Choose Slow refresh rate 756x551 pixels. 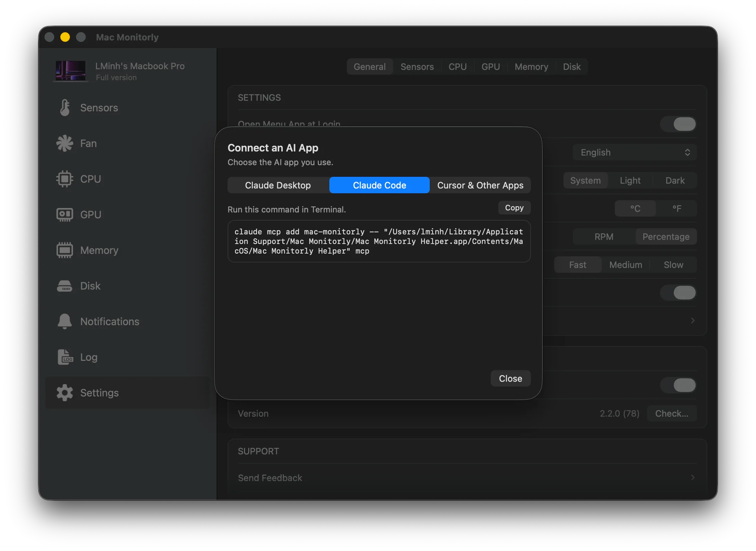tap(673, 265)
